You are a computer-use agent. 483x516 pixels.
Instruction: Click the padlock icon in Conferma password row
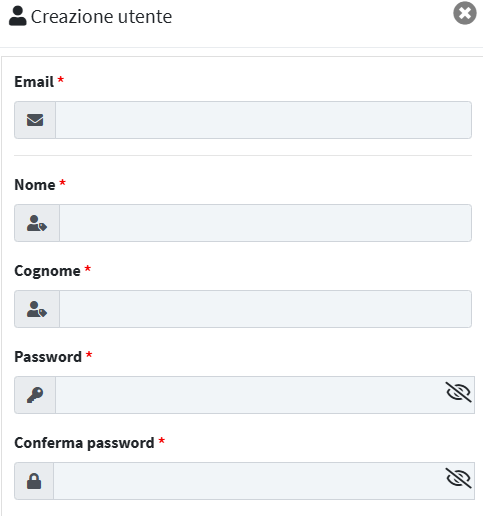pyautogui.click(x=34, y=481)
